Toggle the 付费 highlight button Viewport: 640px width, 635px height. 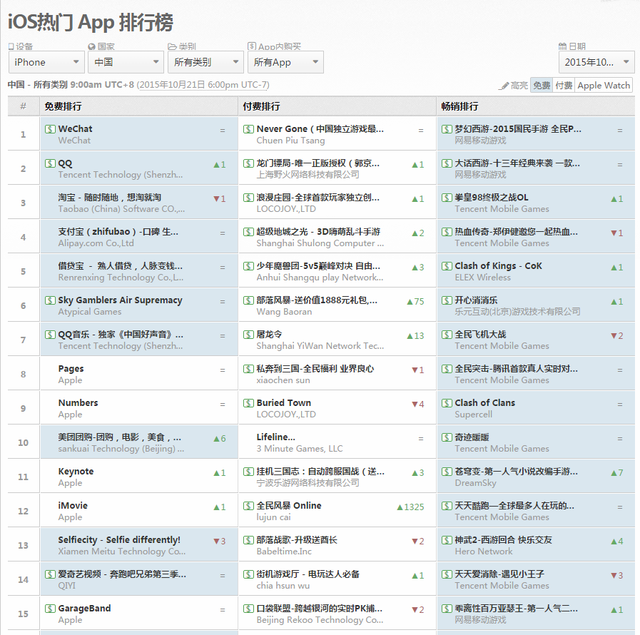click(x=564, y=85)
